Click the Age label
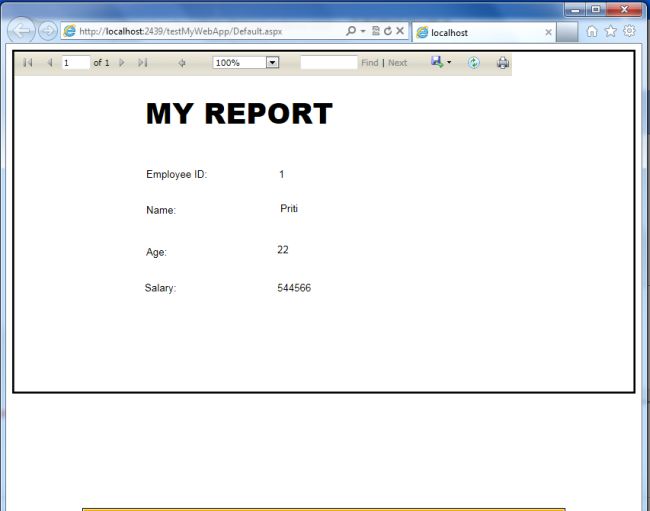650x511 pixels. tap(156, 252)
